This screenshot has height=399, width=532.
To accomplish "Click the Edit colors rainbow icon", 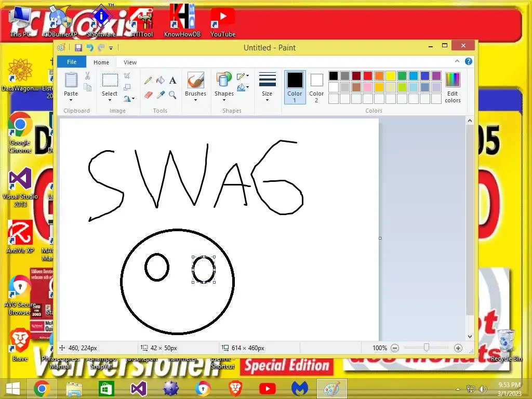I will point(453,80).
